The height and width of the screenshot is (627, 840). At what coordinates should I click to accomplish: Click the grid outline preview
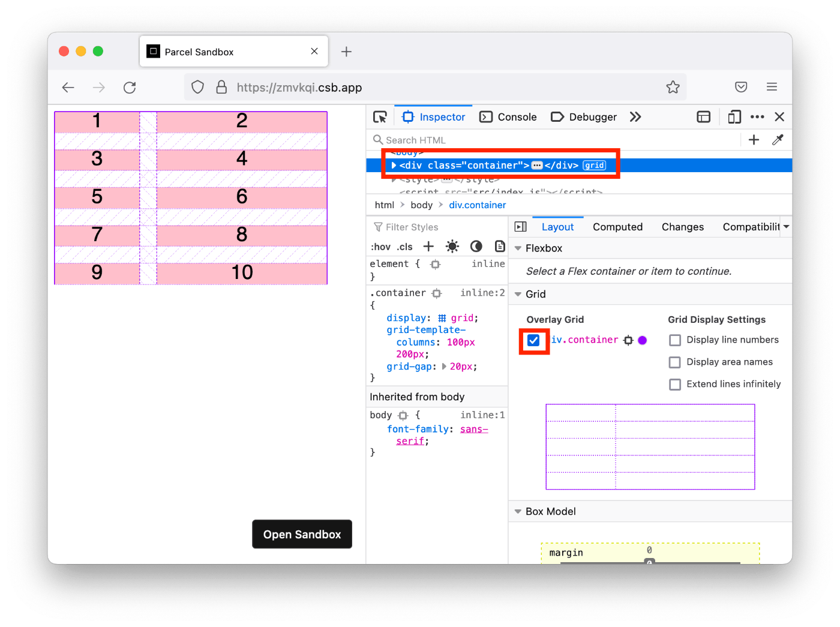click(650, 447)
